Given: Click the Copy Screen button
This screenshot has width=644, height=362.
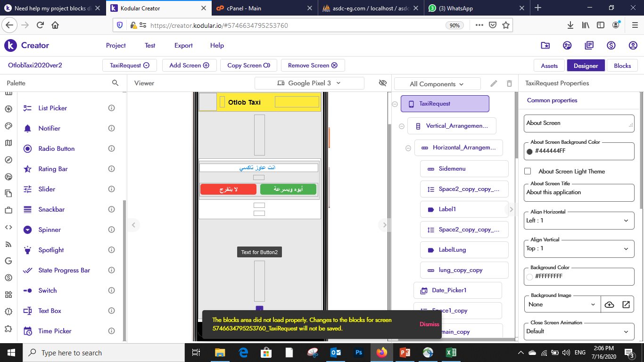Looking at the screenshot, I should click(249, 65).
